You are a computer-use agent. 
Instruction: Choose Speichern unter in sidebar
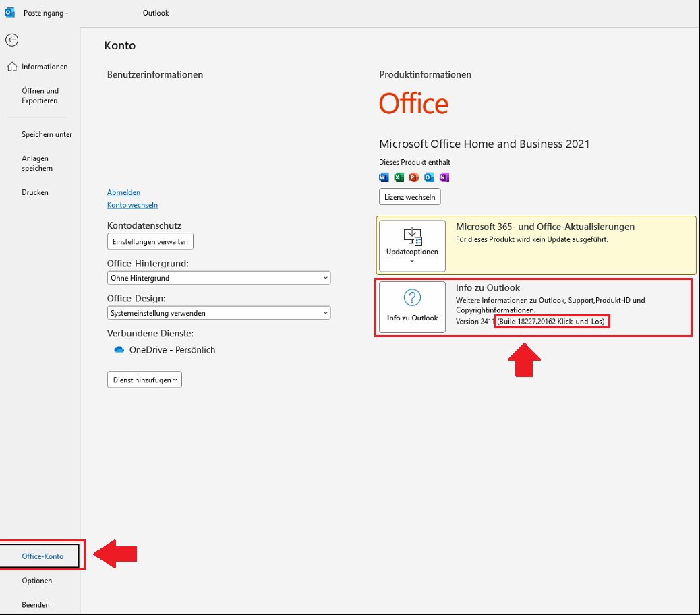coord(47,134)
